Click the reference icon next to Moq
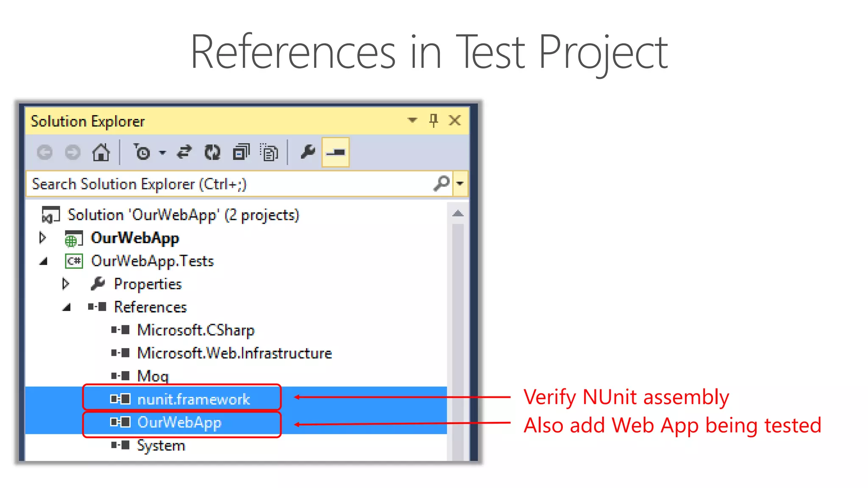Viewport: 868px width, 488px height. 120,376
